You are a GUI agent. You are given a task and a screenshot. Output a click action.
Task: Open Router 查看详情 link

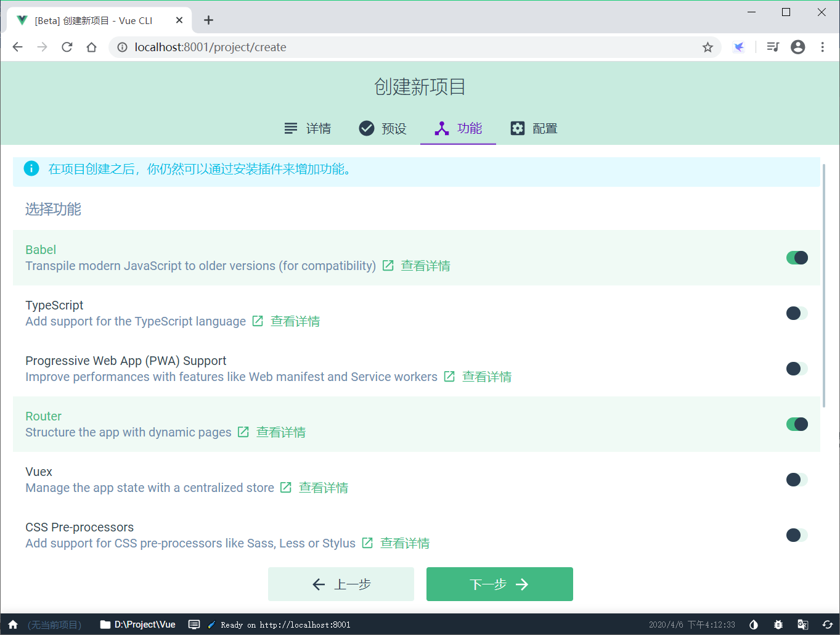281,432
